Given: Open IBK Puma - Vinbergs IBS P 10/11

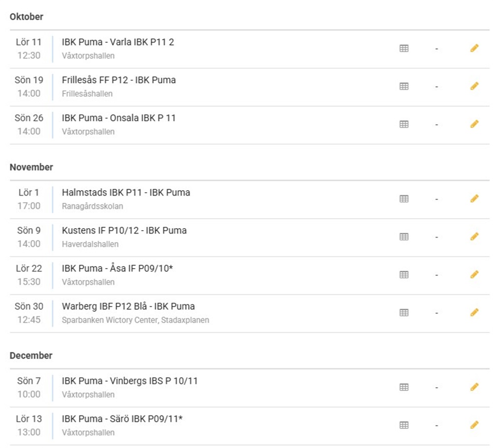Looking at the screenshot, I should point(130,381).
